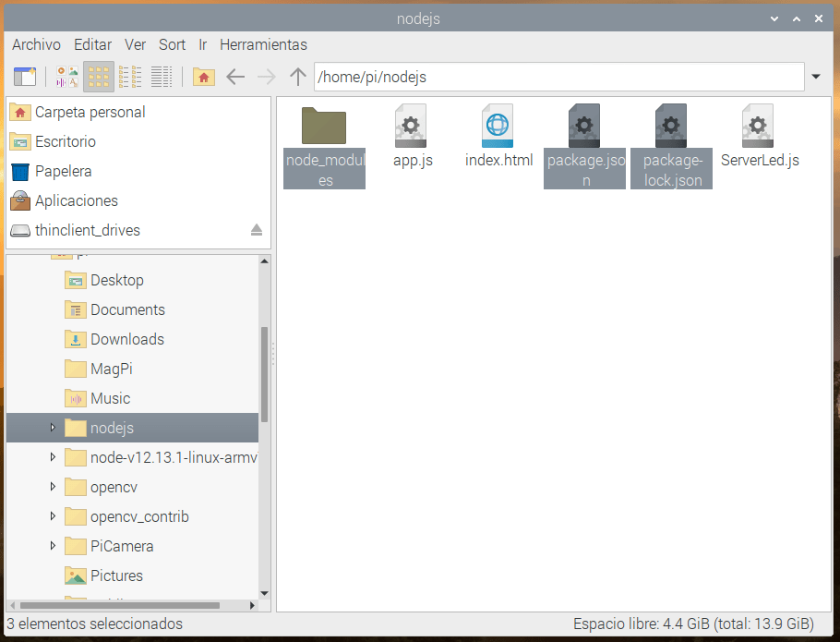This screenshot has width=840, height=642.
Task: Go up to the parent folder
Action: 297,77
